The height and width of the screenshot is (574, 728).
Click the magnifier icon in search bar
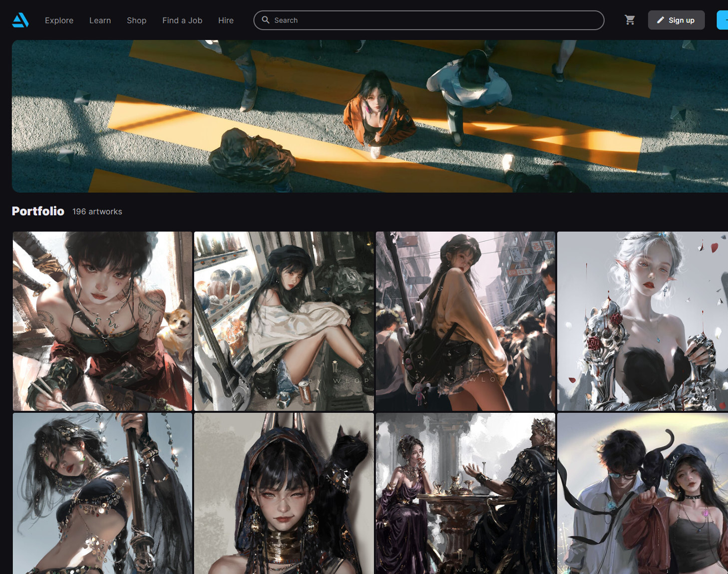click(266, 20)
